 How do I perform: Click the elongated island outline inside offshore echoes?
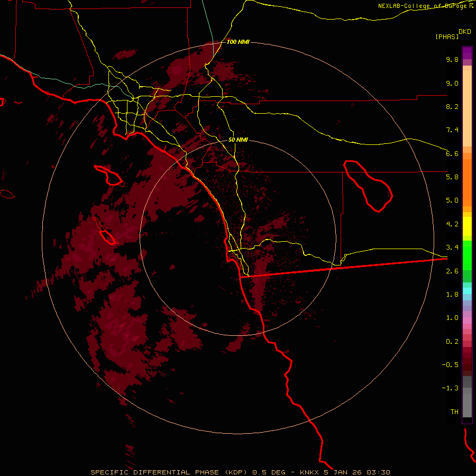tap(105, 231)
